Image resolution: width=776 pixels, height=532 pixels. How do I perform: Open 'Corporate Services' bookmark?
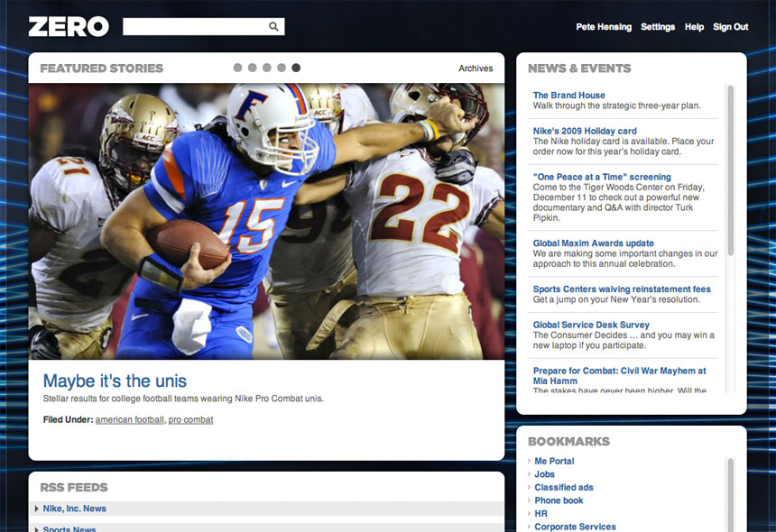pyautogui.click(x=575, y=527)
